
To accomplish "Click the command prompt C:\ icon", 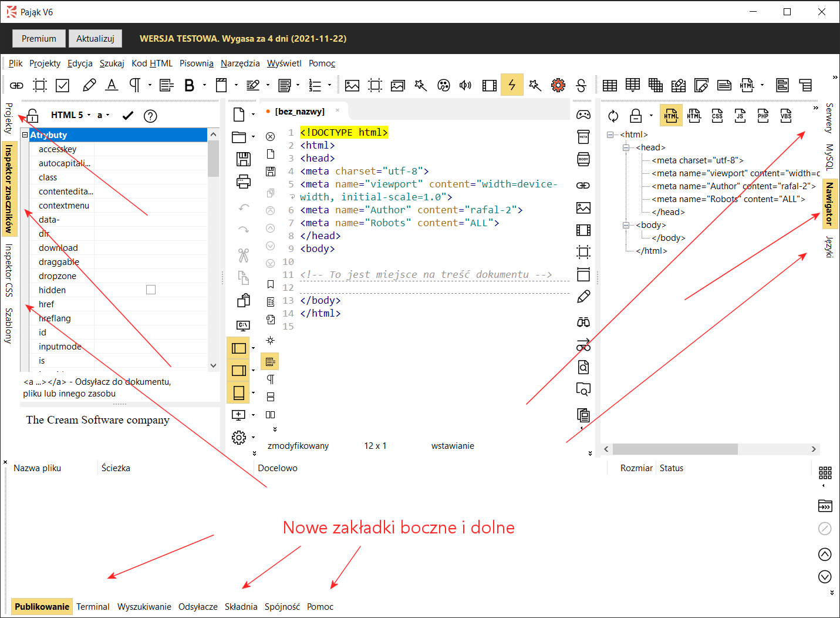I will 243,325.
